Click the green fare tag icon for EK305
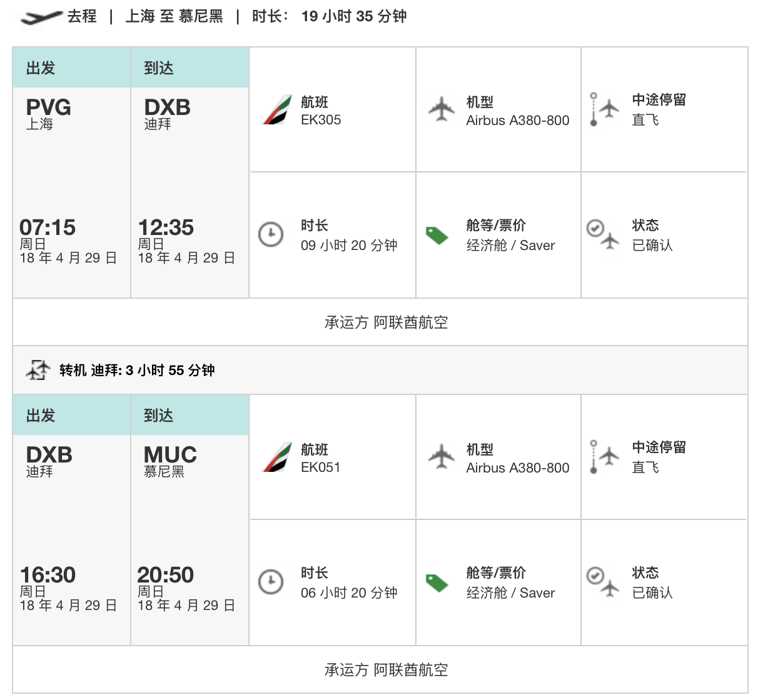Image resolution: width=758 pixels, height=700 pixels. (x=437, y=235)
